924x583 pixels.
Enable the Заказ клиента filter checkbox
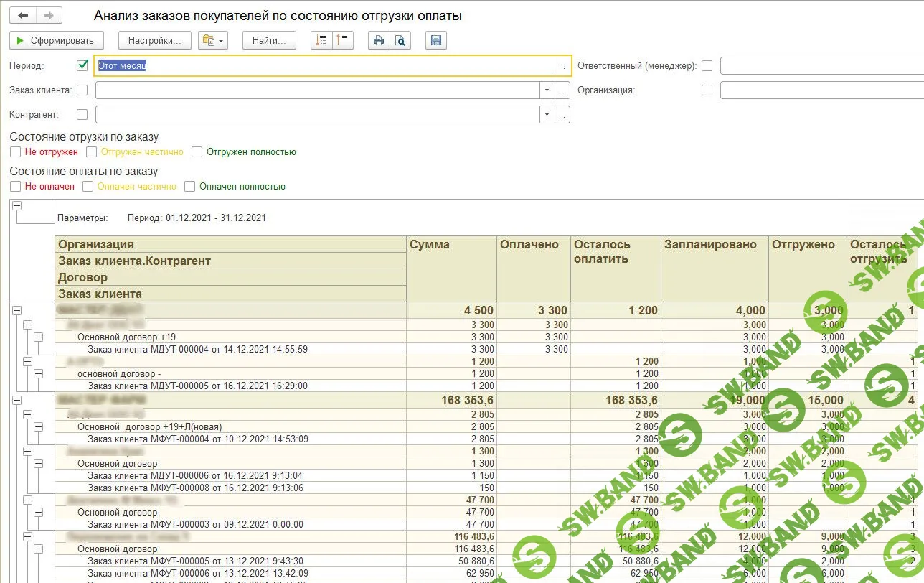pos(82,90)
